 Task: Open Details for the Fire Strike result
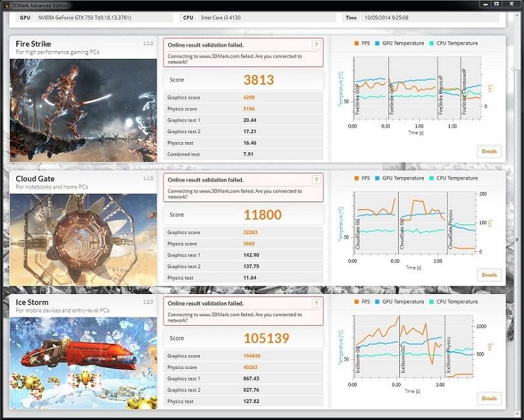(x=489, y=151)
